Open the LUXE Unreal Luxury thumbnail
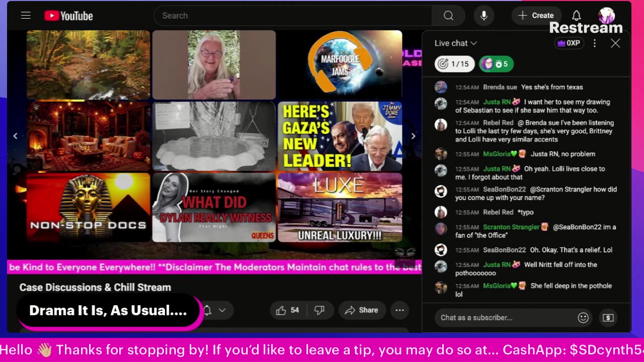This screenshot has width=644, height=362. 340,208
